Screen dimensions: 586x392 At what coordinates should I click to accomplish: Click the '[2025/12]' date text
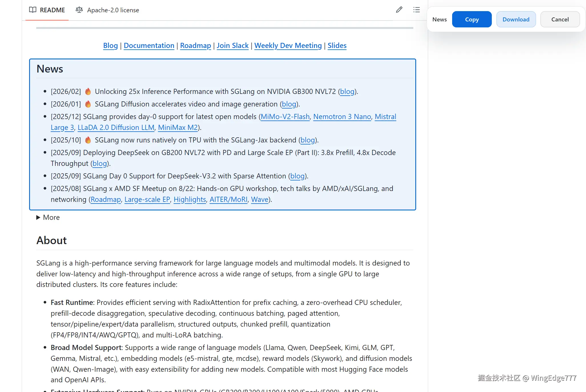(x=66, y=116)
